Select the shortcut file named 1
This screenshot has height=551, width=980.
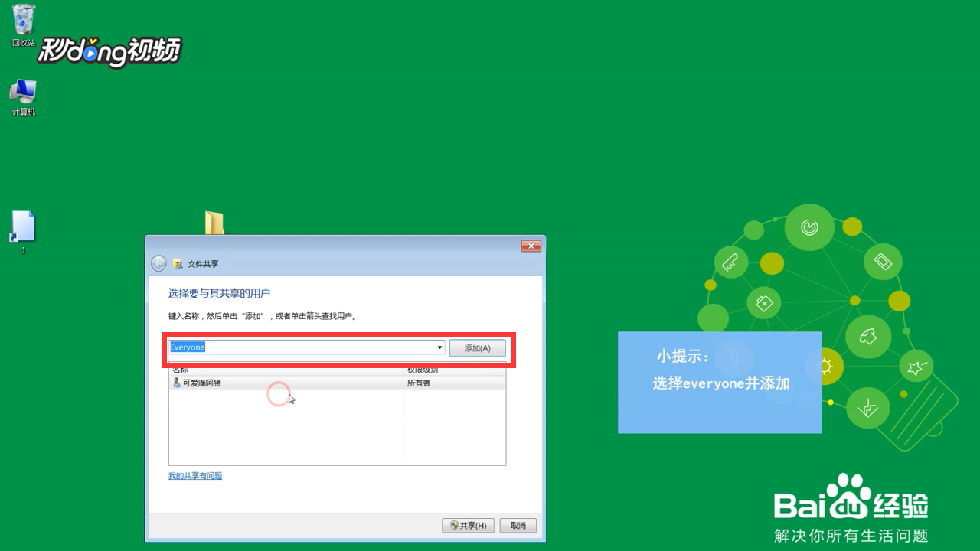pos(23,232)
